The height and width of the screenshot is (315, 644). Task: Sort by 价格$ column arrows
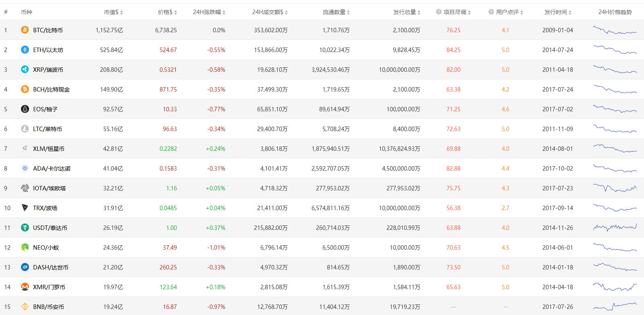click(x=176, y=13)
